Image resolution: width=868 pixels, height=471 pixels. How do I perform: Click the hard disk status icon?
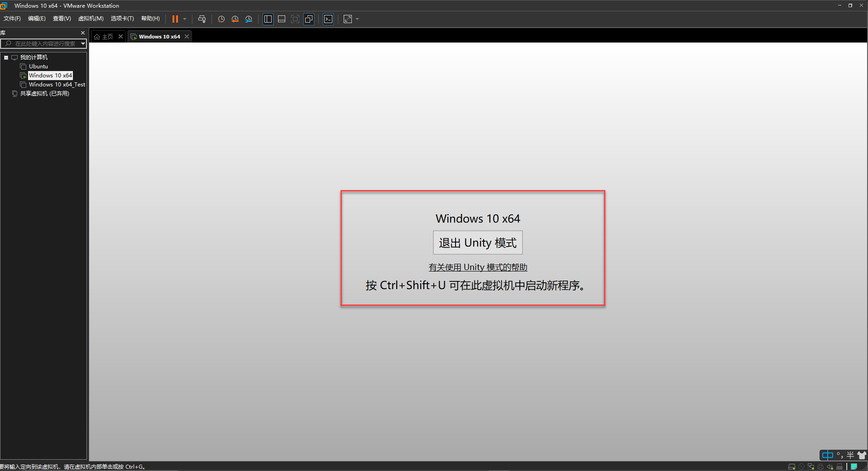[791, 467]
